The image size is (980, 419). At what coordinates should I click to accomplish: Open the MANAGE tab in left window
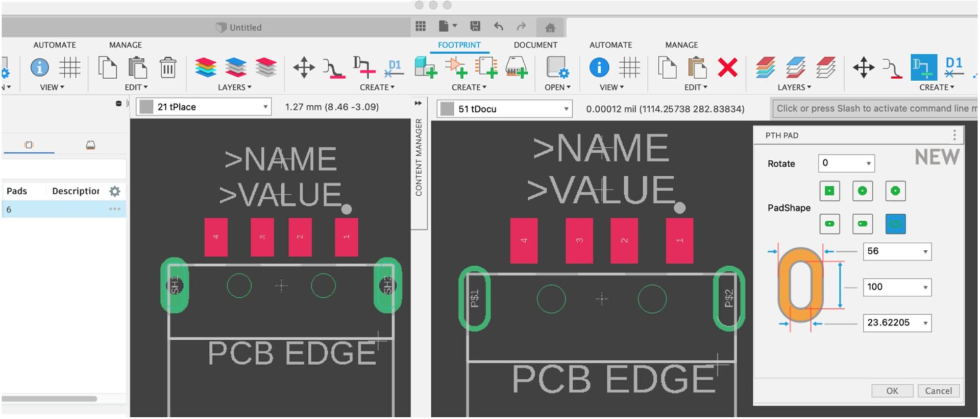point(126,45)
